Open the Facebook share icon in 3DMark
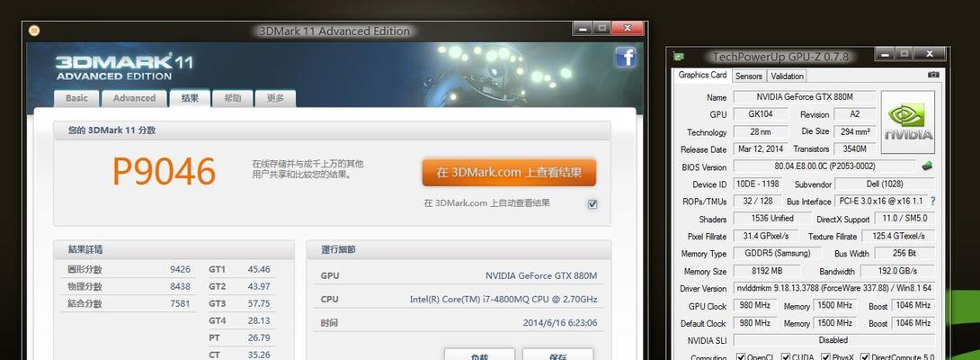The width and height of the screenshot is (980, 360). click(626, 57)
